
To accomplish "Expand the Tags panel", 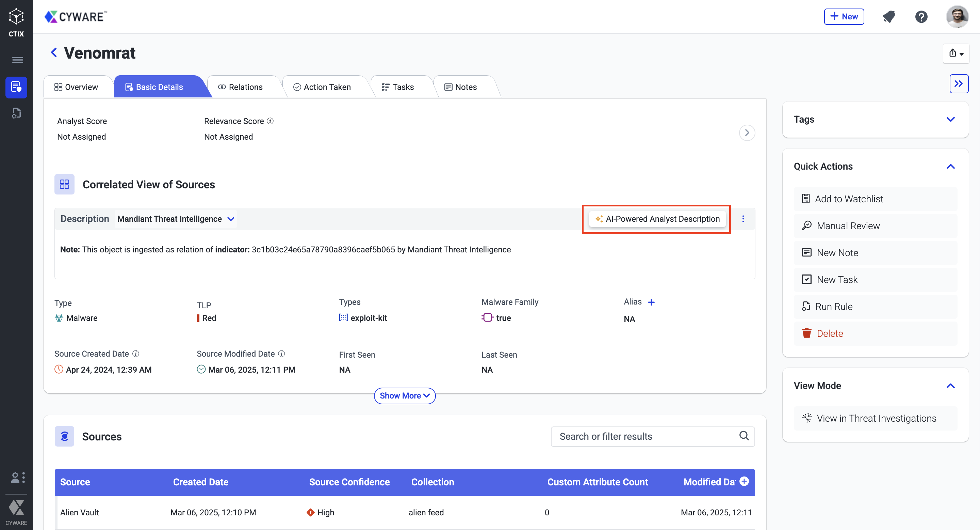I will click(950, 120).
